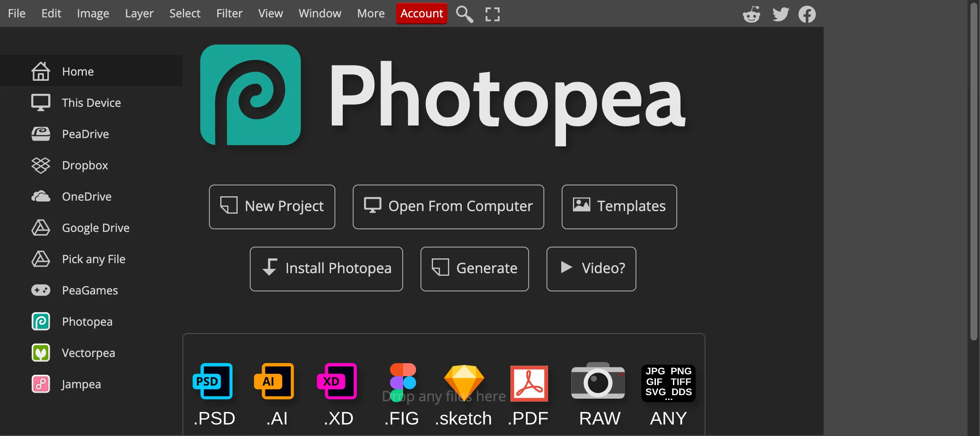Open the Image menu
Viewport: 980px width, 436px height.
pos(93,13)
